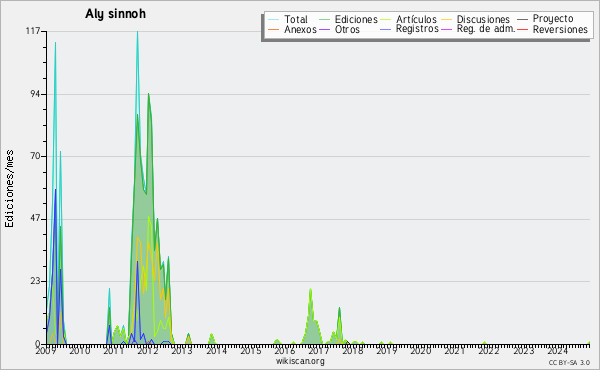
Task: Click the 'Ediciones/mes' y-axis label
Action: (x=9, y=189)
